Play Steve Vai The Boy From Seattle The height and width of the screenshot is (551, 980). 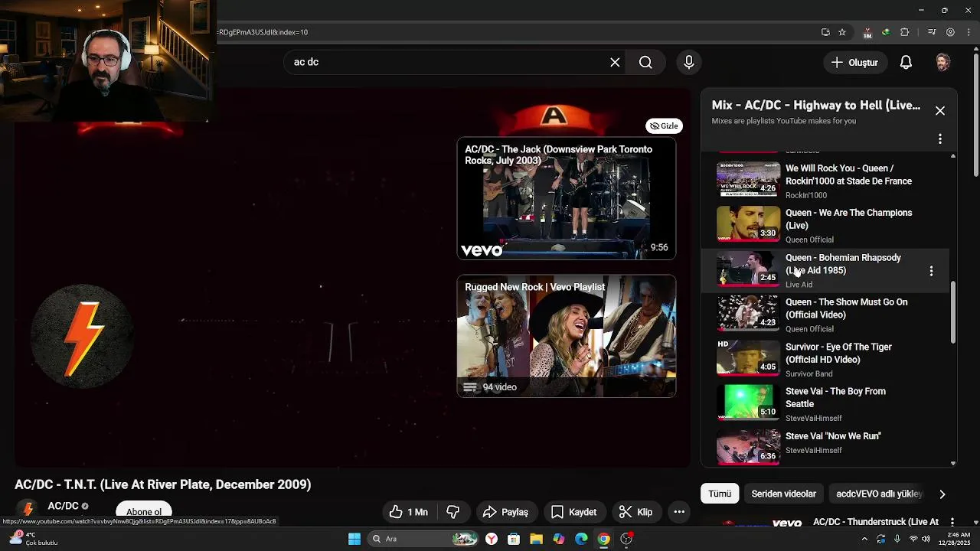click(825, 403)
